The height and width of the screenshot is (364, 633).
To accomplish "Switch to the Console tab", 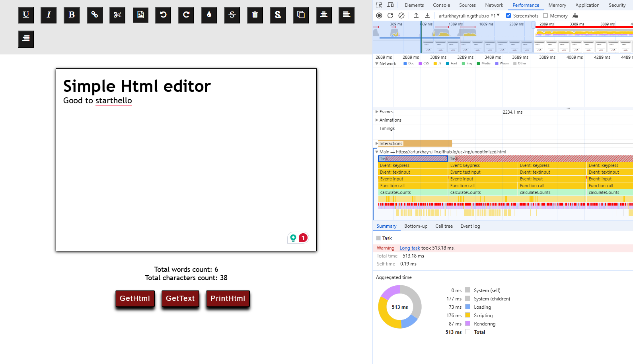I will point(442,5).
